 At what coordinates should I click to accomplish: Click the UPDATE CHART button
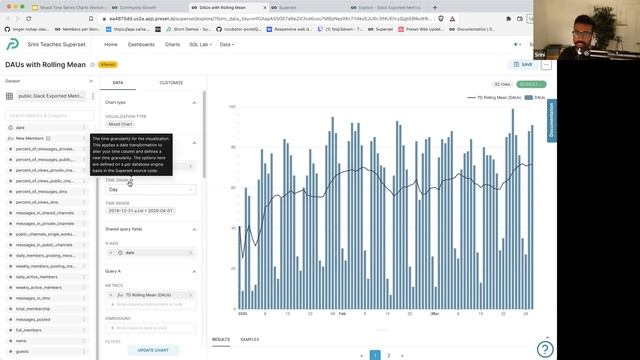(x=153, y=350)
